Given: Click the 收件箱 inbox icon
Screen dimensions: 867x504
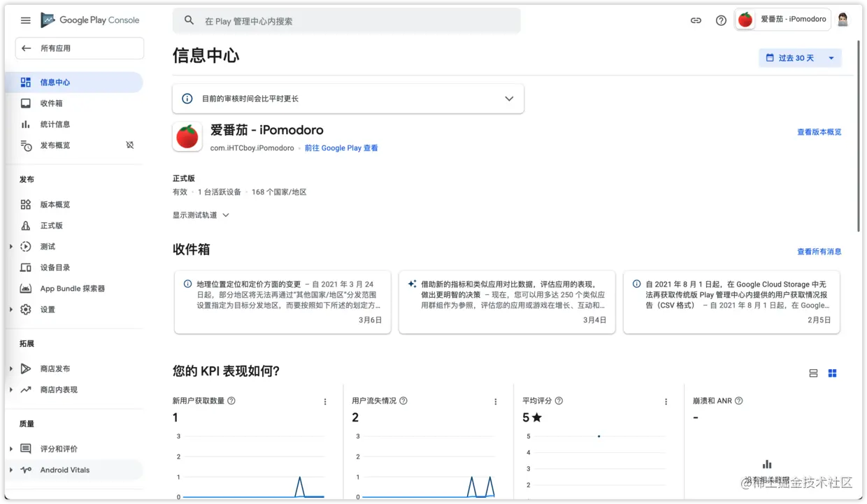Looking at the screenshot, I should (26, 103).
